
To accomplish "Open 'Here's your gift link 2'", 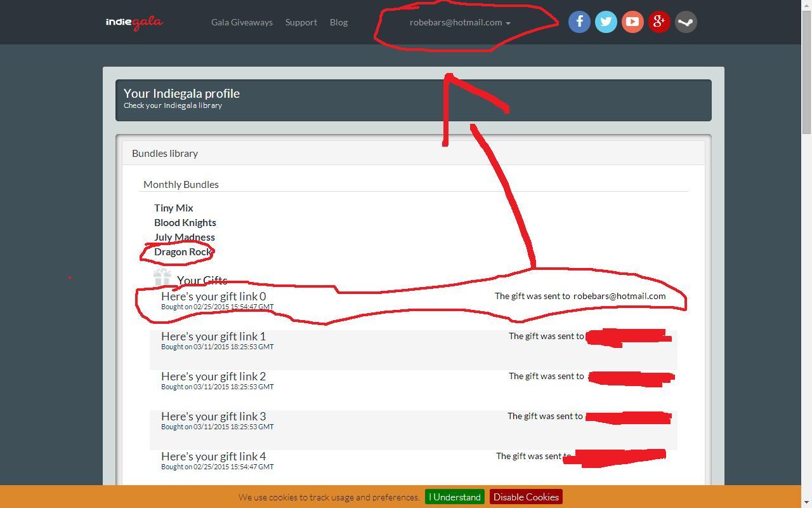I will [x=214, y=376].
